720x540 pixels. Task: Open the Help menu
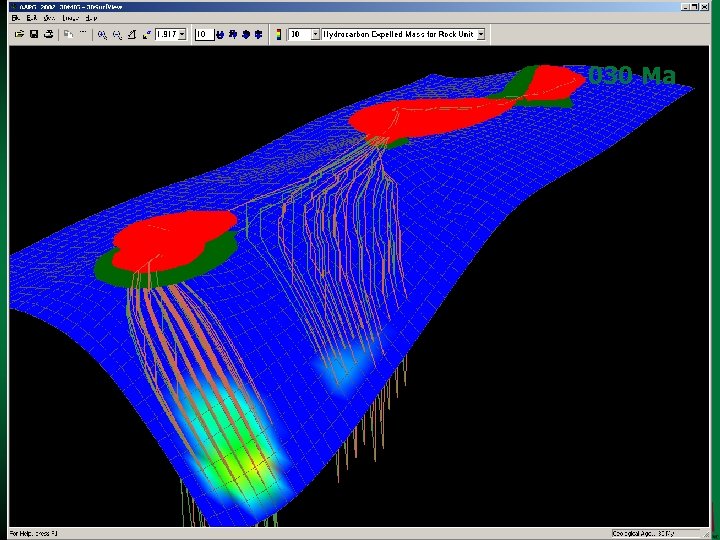91,18
